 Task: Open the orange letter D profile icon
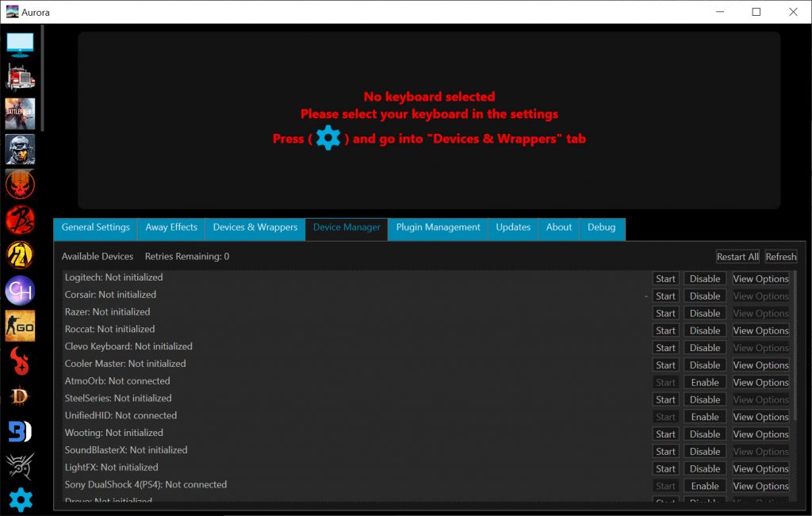pyautogui.click(x=20, y=396)
